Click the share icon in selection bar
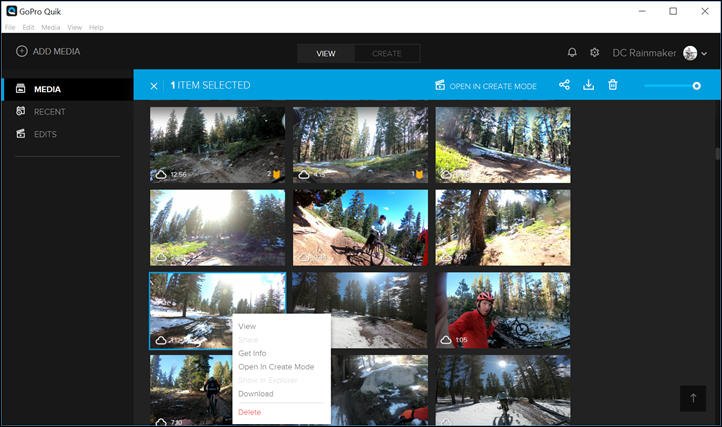This screenshot has width=722, height=427. (564, 85)
